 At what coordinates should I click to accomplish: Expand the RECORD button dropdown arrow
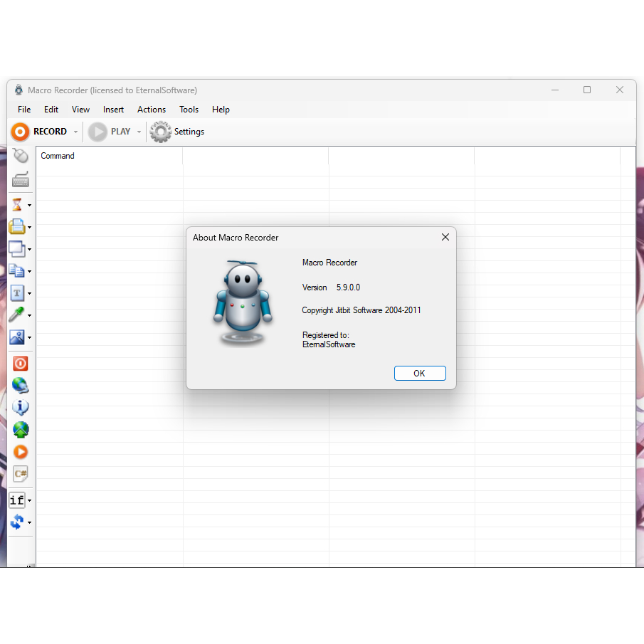[75, 132]
